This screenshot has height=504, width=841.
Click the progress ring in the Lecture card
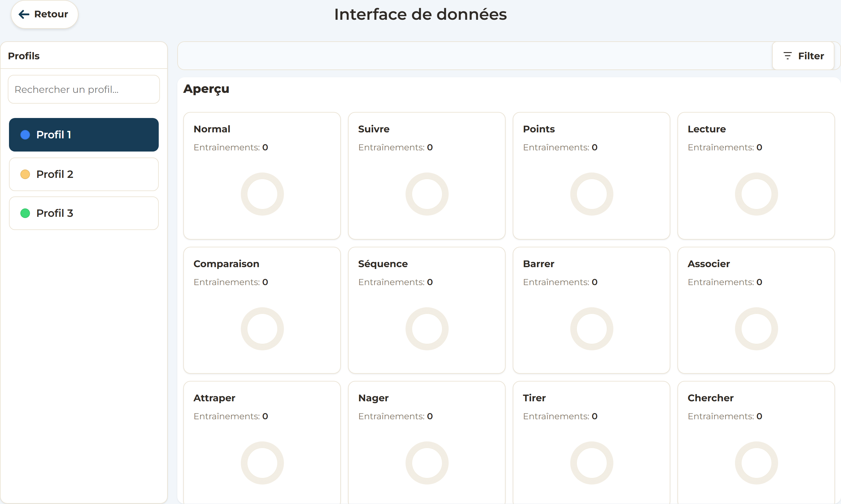pos(757,194)
